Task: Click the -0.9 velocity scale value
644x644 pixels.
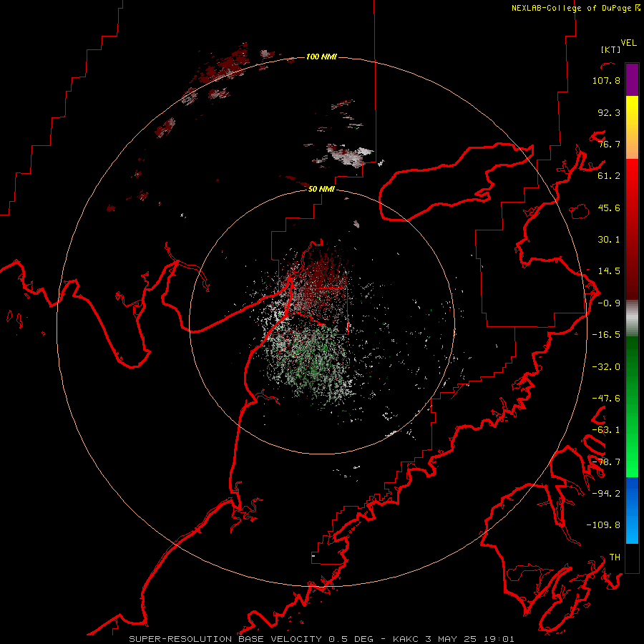Action: (609, 303)
